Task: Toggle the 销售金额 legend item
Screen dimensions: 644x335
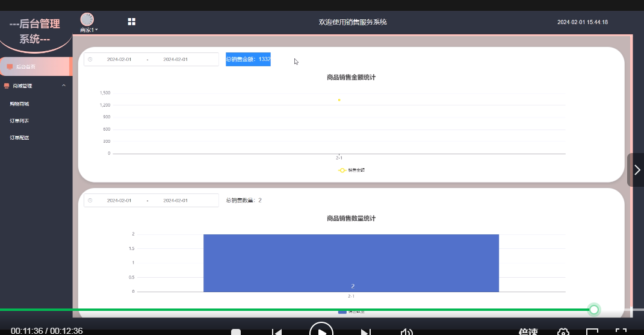Action: 351,170
